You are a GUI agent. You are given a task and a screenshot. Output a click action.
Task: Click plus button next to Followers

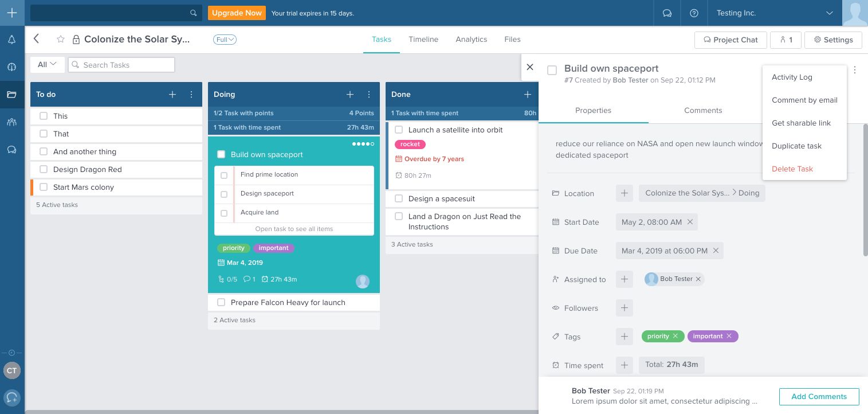(624, 308)
